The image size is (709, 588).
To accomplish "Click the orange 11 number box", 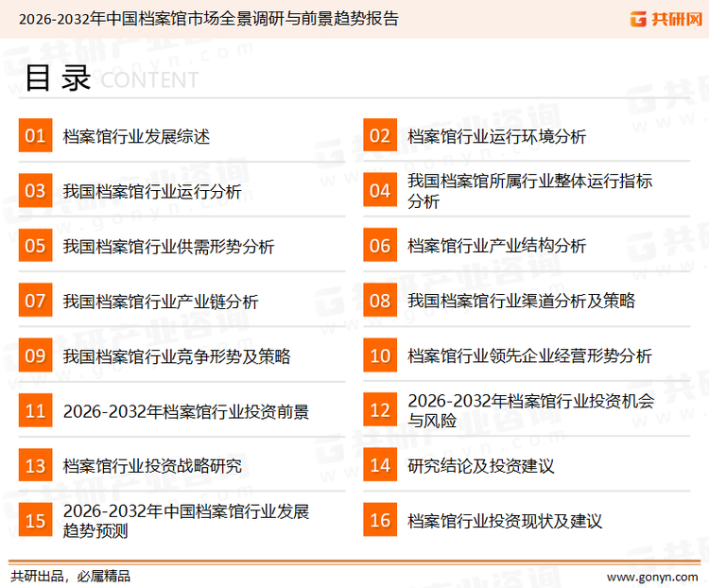I will coord(35,410).
